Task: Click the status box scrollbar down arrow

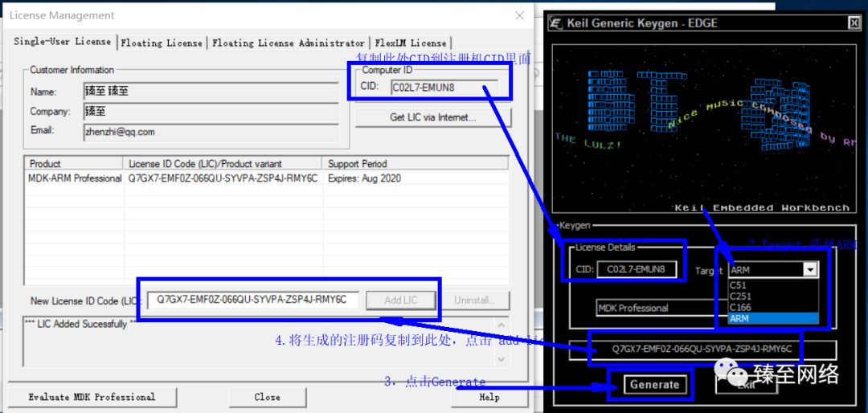Action: tap(502, 359)
